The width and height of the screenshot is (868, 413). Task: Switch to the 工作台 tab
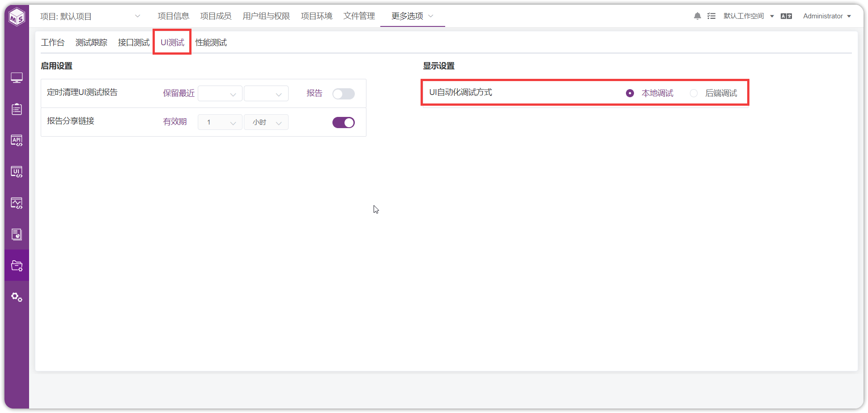coord(53,43)
